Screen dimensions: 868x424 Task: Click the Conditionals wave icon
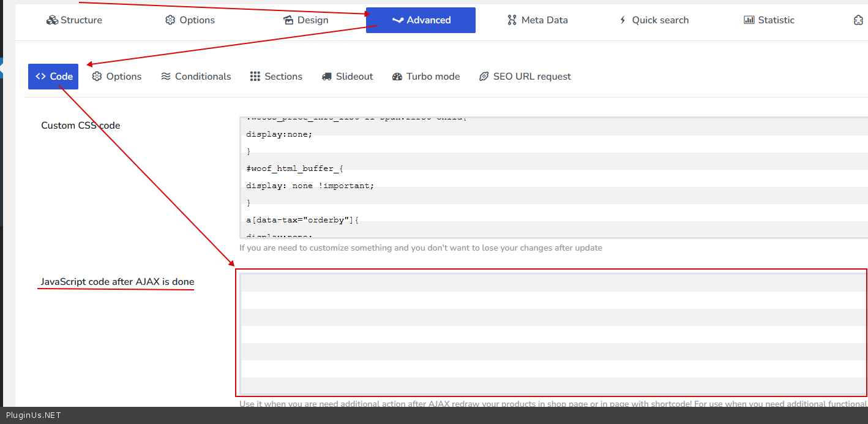(166, 77)
